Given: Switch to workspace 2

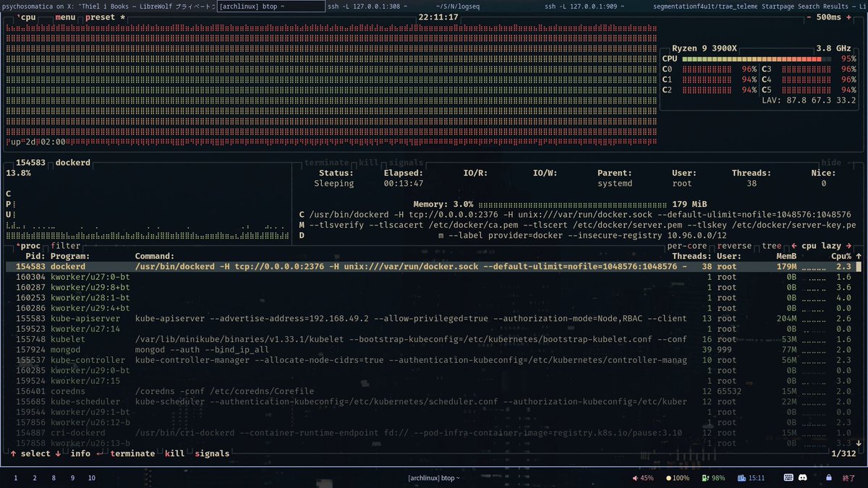Looking at the screenshot, I should [34, 478].
